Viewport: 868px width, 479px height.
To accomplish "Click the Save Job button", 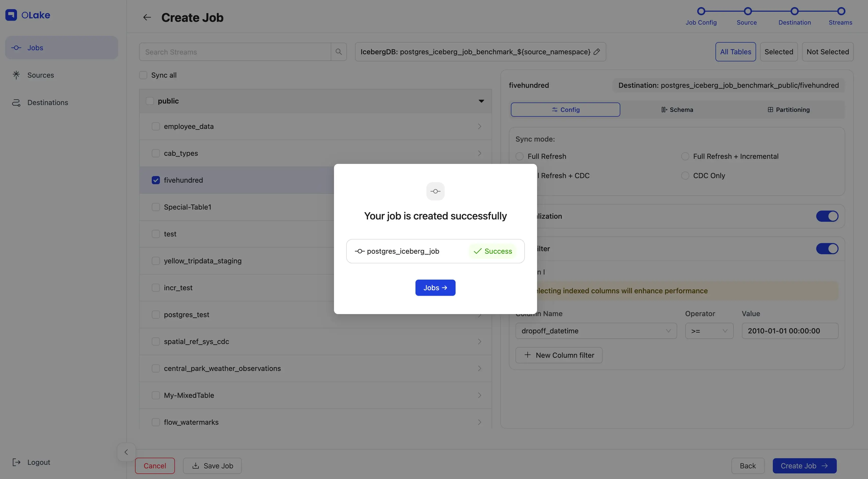I will (x=212, y=466).
